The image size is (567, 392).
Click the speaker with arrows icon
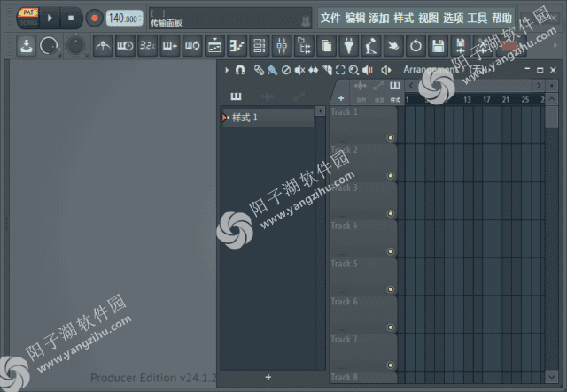pyautogui.click(x=386, y=70)
